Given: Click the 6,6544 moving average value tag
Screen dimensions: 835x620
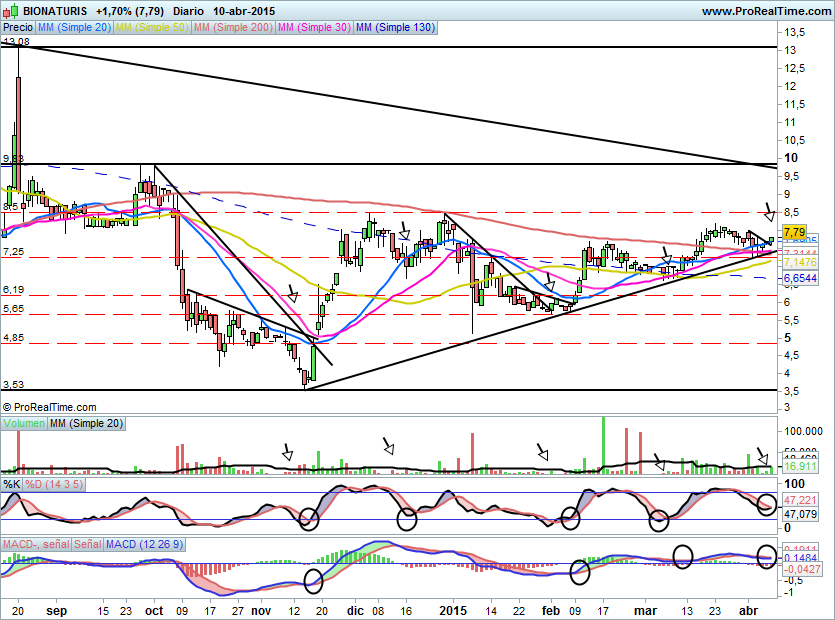Looking at the screenshot, I should coord(800,277).
